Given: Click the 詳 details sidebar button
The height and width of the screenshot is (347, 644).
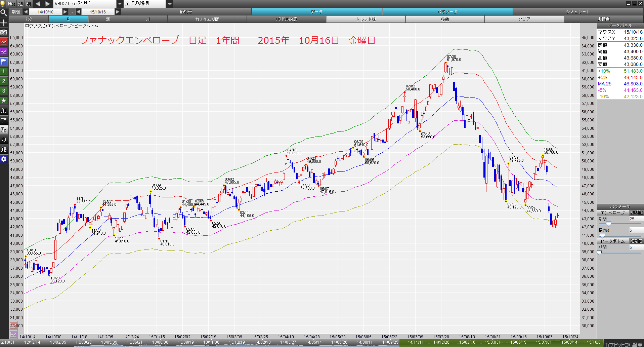Looking at the screenshot, I should [x=4, y=120].
